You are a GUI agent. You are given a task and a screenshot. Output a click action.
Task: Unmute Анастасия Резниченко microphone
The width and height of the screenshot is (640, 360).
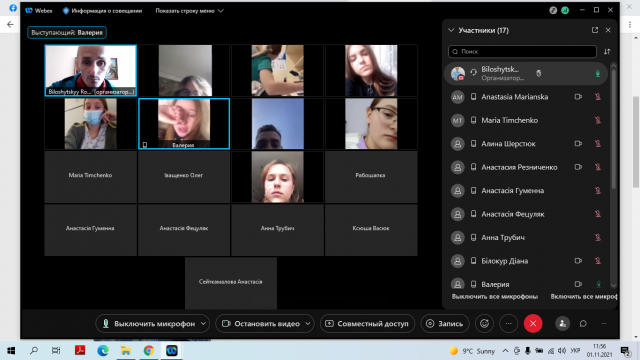(598, 167)
